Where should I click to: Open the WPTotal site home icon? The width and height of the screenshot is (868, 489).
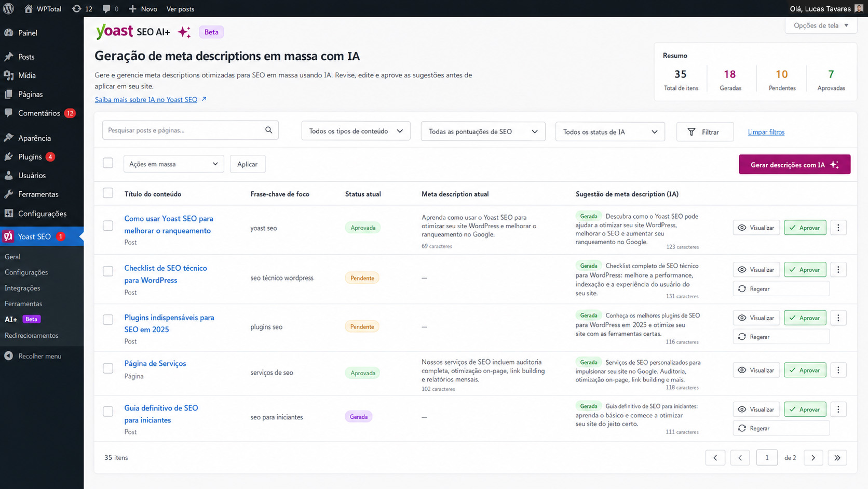pyautogui.click(x=28, y=9)
